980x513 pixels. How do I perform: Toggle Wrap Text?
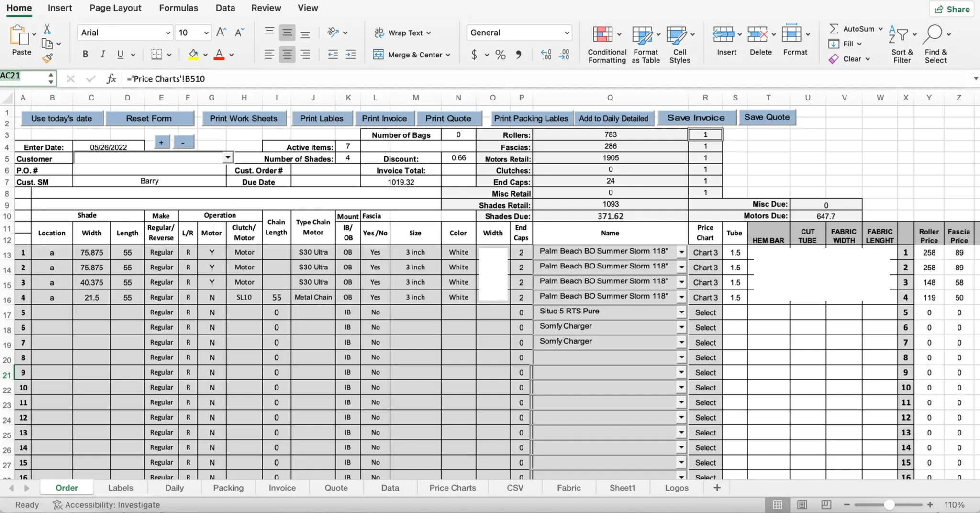[402, 33]
